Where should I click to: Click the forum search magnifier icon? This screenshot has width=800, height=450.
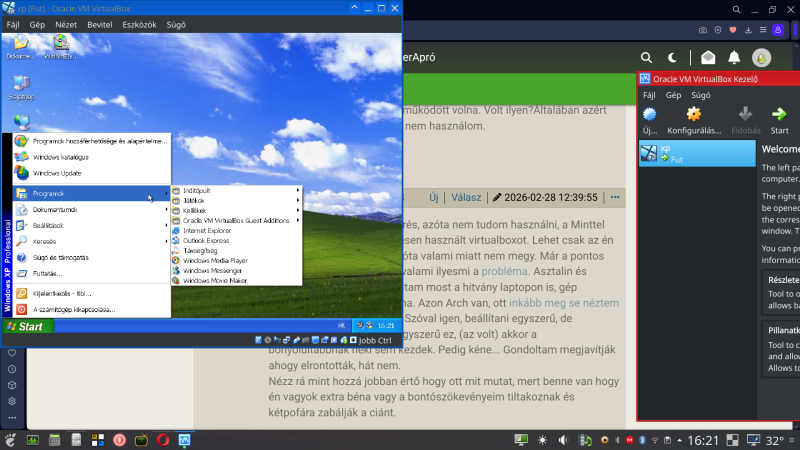(646, 58)
